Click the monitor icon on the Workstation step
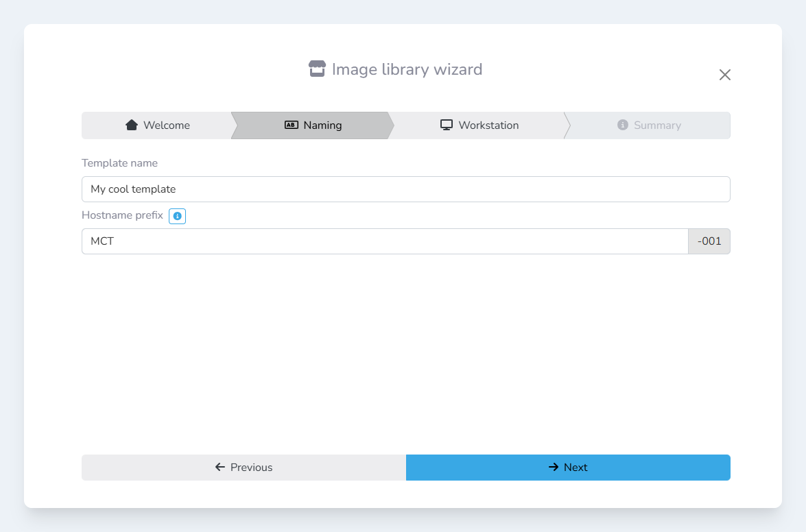This screenshot has width=806, height=532. 447,125
